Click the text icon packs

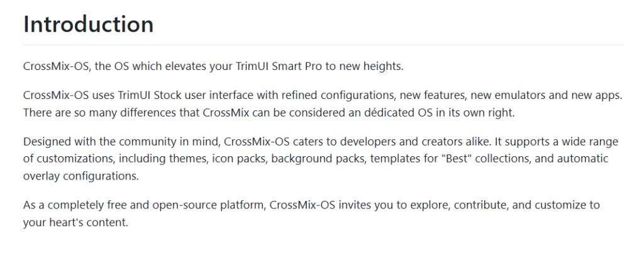point(240,159)
